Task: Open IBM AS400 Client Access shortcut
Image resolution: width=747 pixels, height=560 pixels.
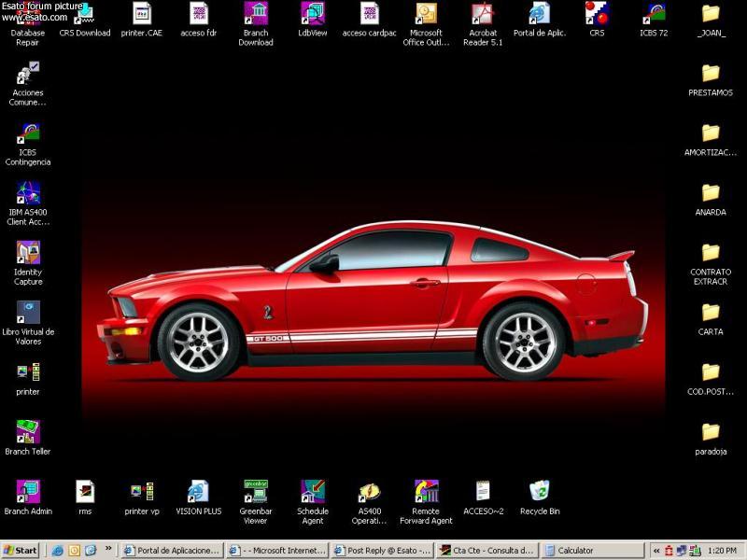Action: coord(28,203)
